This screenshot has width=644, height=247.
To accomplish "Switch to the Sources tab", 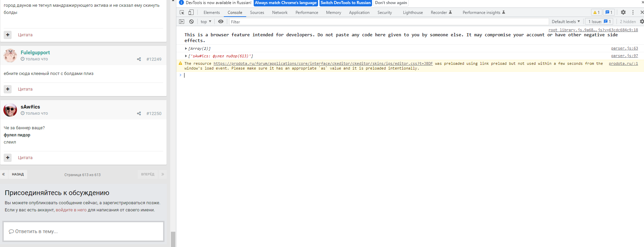I will point(257,13).
